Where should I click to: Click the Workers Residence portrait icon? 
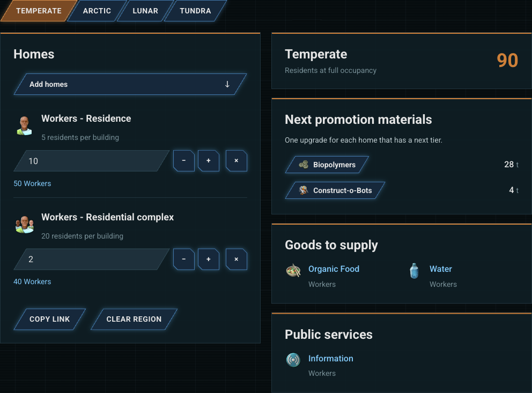coord(25,125)
